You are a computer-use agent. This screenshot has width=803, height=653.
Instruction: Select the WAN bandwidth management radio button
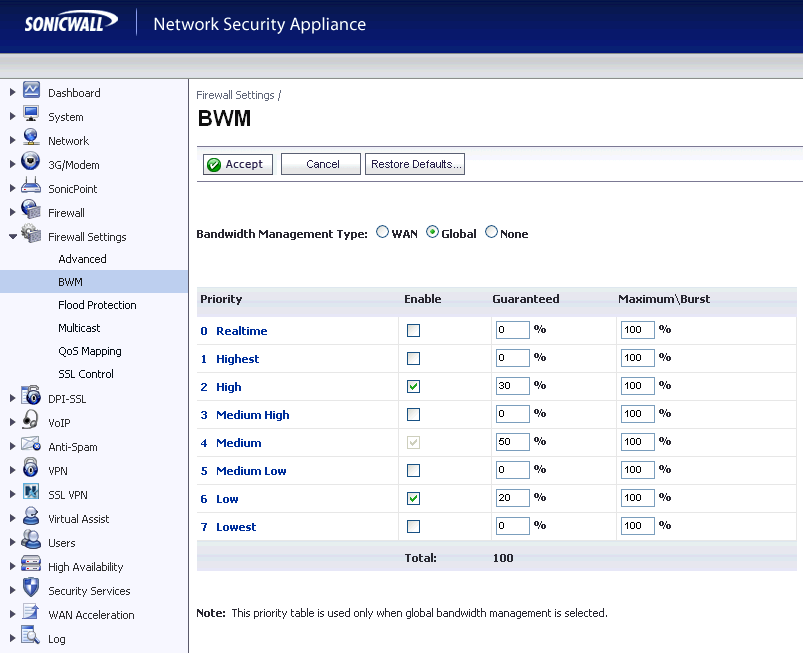point(382,233)
